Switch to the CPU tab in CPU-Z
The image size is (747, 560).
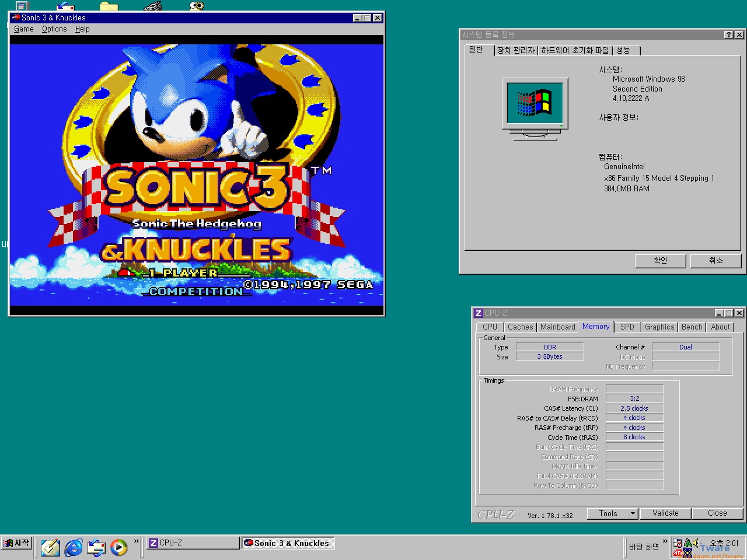coord(490,327)
